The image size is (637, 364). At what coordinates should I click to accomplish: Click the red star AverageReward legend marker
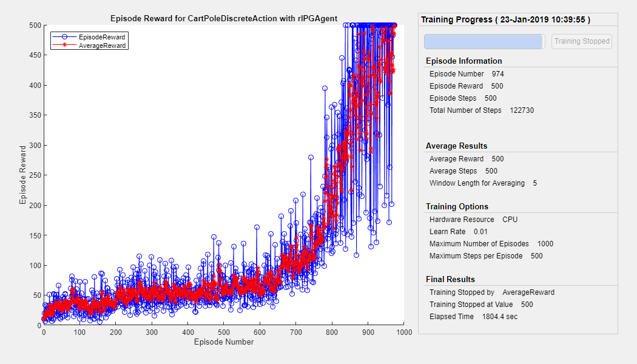pos(64,45)
